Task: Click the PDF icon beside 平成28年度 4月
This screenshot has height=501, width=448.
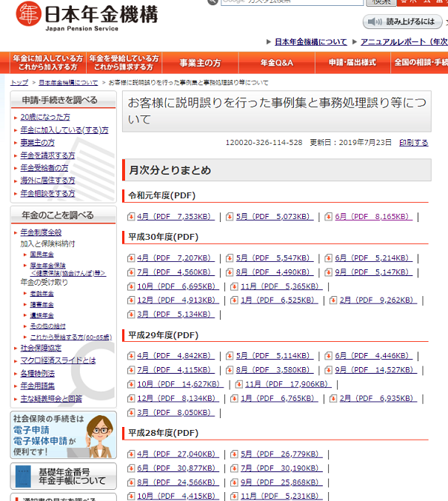Action: (131, 454)
